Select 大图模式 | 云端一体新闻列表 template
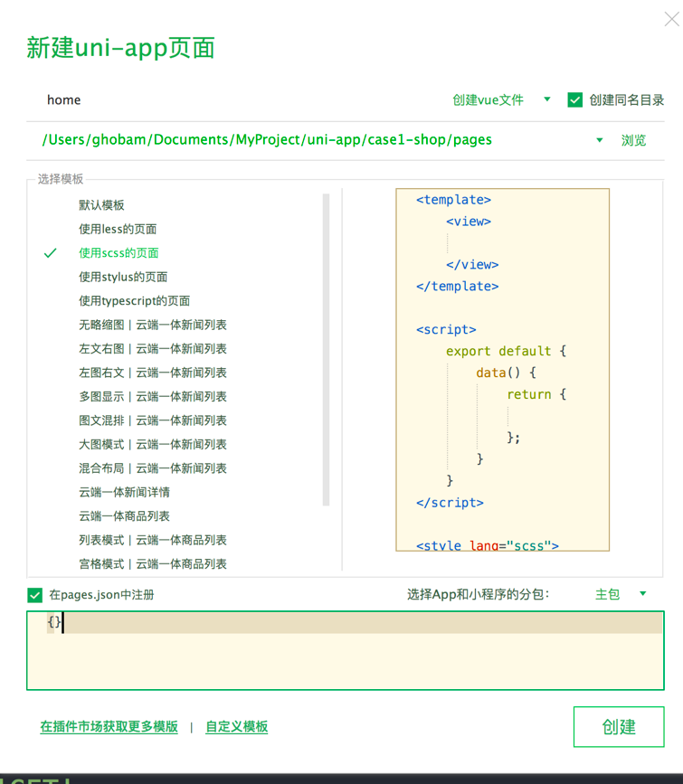The image size is (683, 784). point(153,445)
